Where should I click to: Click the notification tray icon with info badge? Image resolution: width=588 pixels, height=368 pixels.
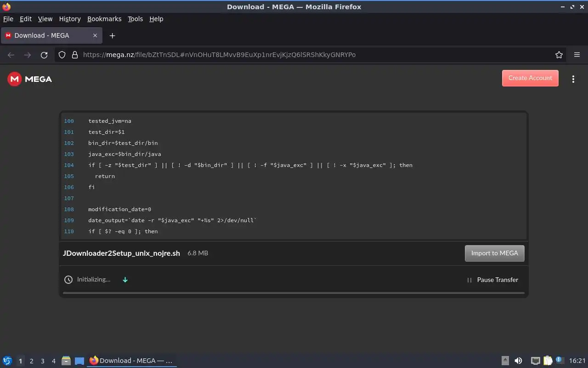point(559,360)
